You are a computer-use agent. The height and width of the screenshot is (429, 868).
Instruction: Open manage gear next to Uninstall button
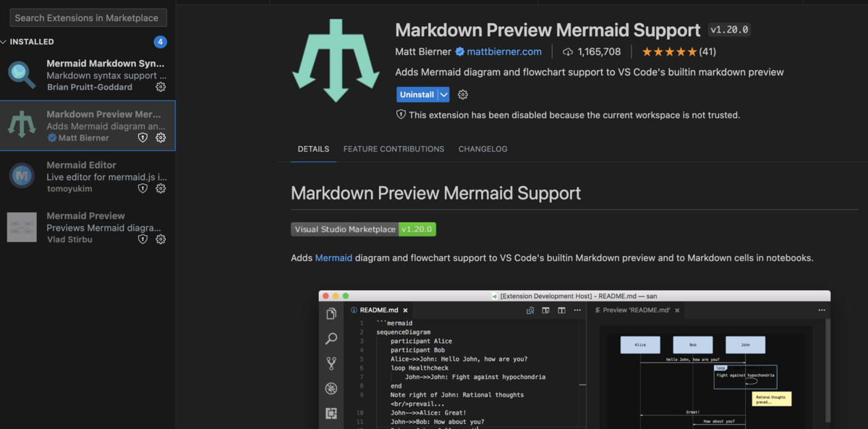coord(463,95)
